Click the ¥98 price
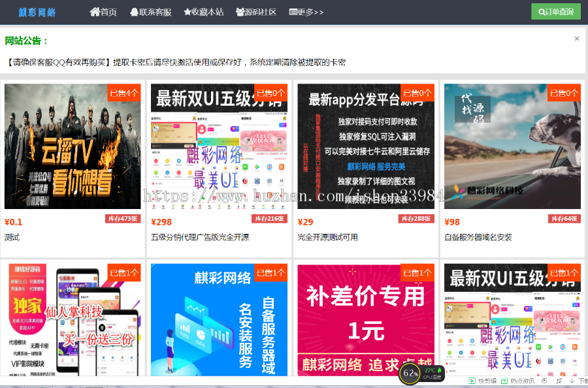 tap(452, 222)
